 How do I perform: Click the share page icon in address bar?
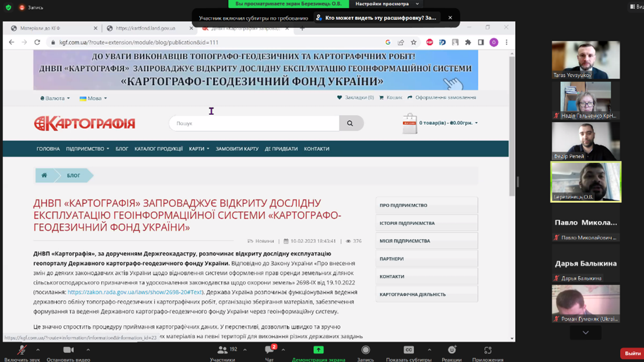click(401, 43)
